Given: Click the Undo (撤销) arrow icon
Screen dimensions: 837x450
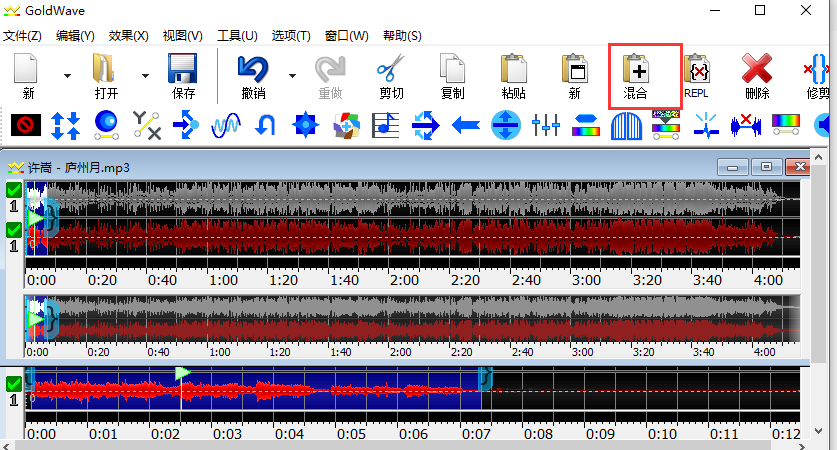Looking at the screenshot, I should point(253,75).
